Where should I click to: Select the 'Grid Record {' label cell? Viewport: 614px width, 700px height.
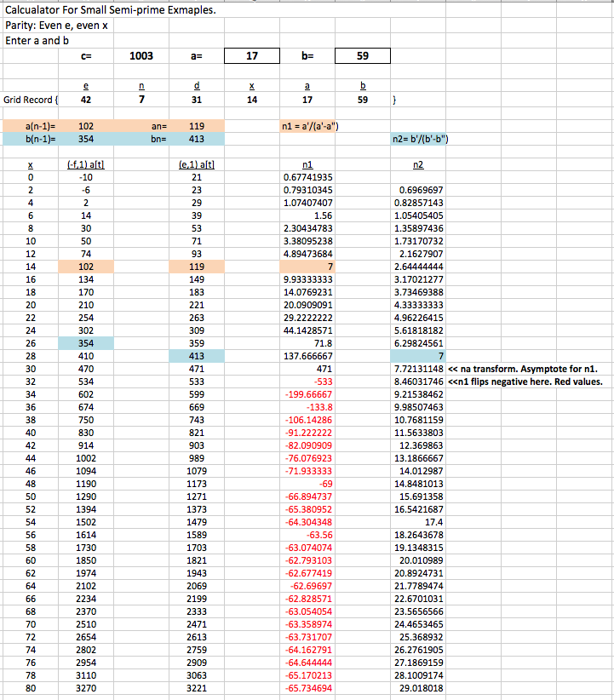(x=31, y=100)
